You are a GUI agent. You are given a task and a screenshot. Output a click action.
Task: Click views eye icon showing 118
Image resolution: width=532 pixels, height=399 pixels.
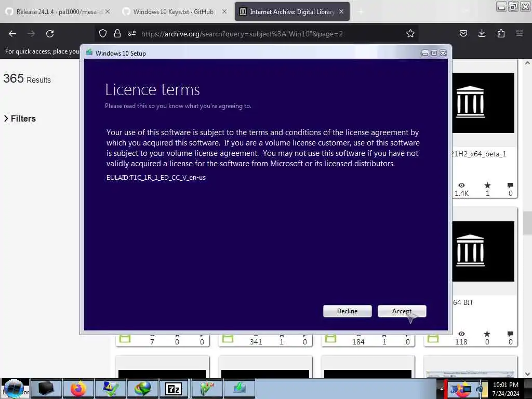(x=461, y=334)
